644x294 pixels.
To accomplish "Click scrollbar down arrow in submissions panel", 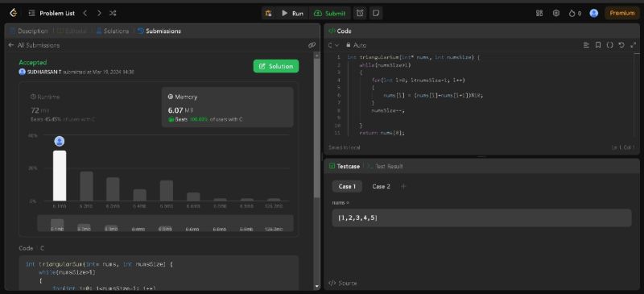I will tap(316, 286).
